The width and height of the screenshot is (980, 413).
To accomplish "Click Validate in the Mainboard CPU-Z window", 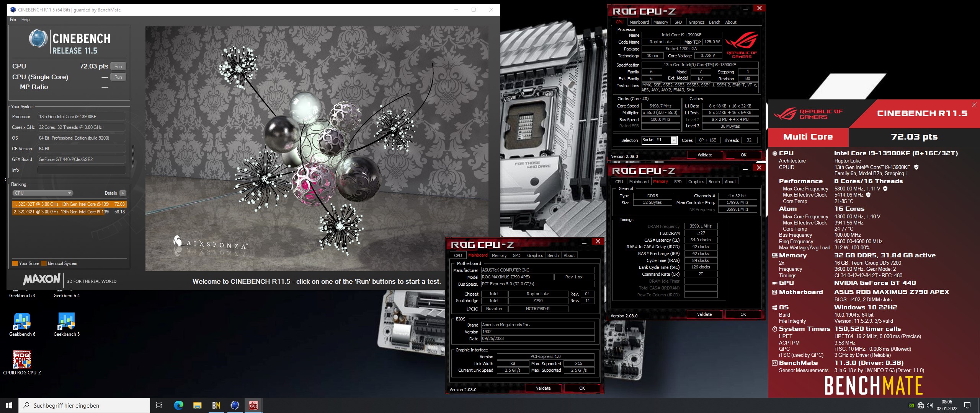I will pyautogui.click(x=543, y=388).
